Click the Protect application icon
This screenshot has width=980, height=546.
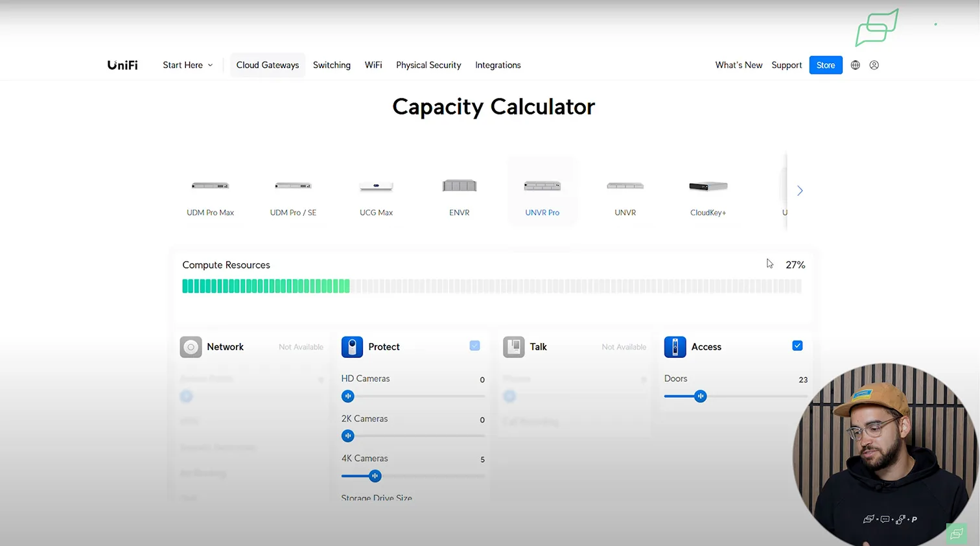click(x=352, y=347)
